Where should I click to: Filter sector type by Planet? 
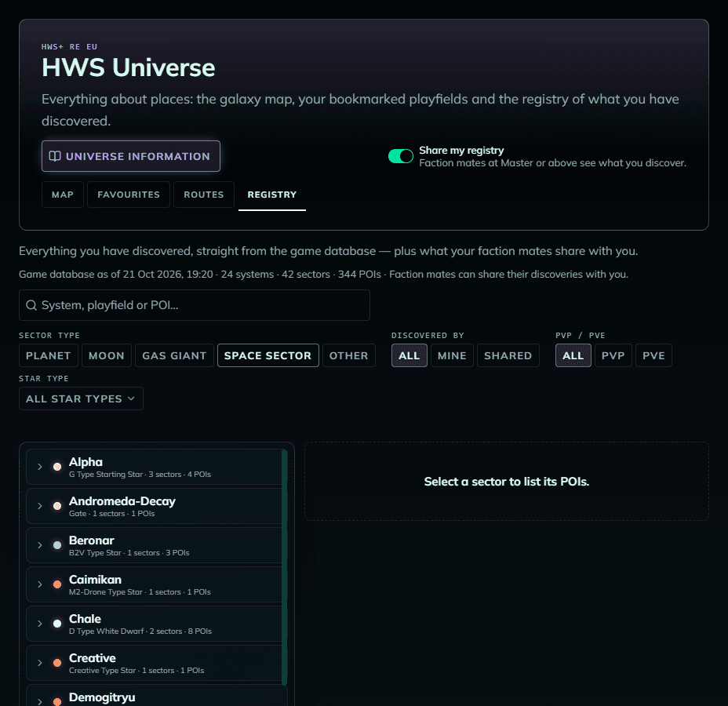49,355
